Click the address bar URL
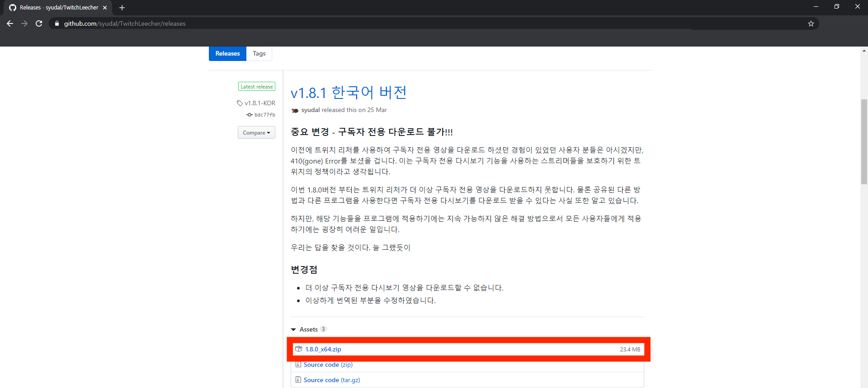Screen dimensions: 868x388 coord(125,23)
